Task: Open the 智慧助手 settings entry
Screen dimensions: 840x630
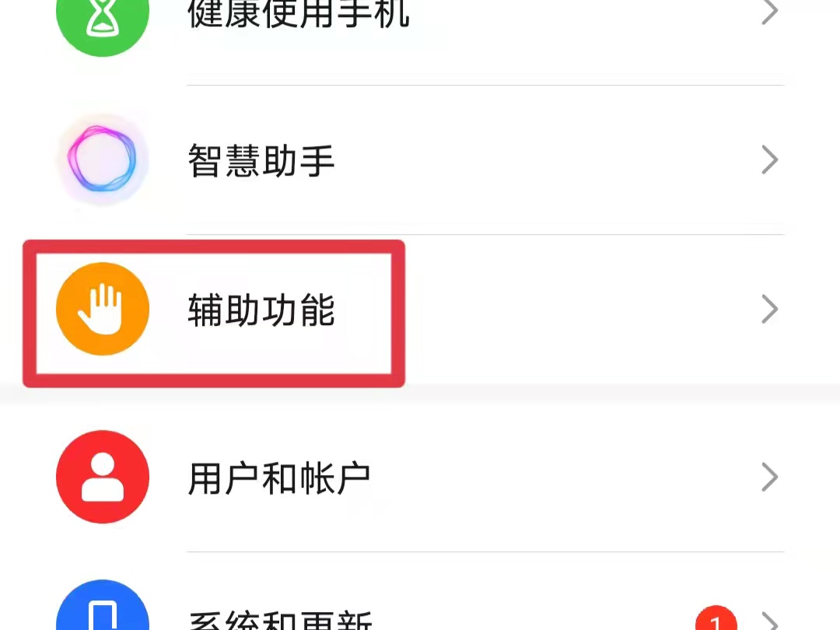Action: coord(261,160)
